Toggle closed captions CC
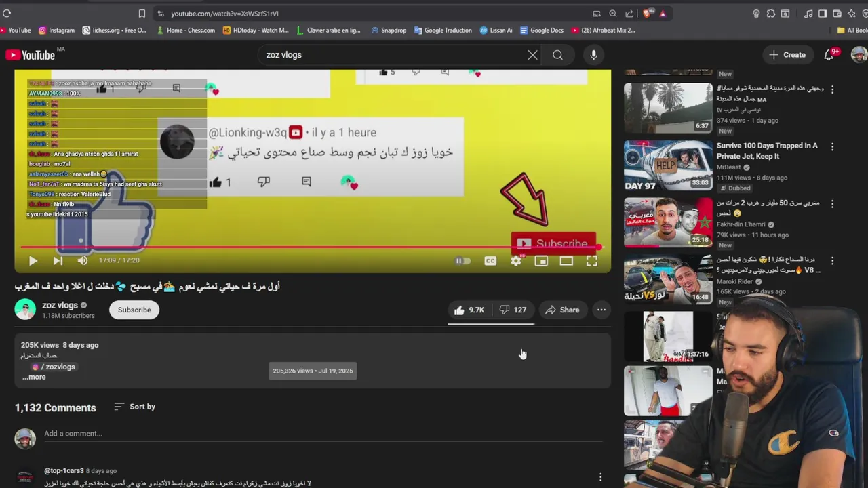 pos(490,260)
